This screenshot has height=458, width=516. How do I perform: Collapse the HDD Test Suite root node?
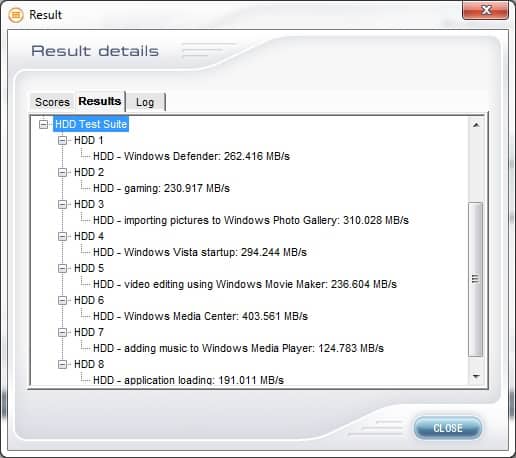[43, 124]
